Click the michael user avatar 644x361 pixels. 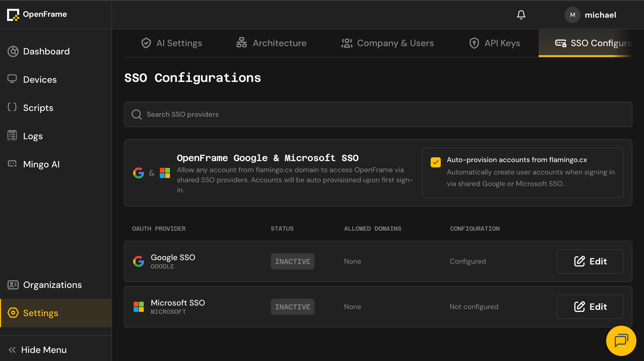click(x=572, y=15)
